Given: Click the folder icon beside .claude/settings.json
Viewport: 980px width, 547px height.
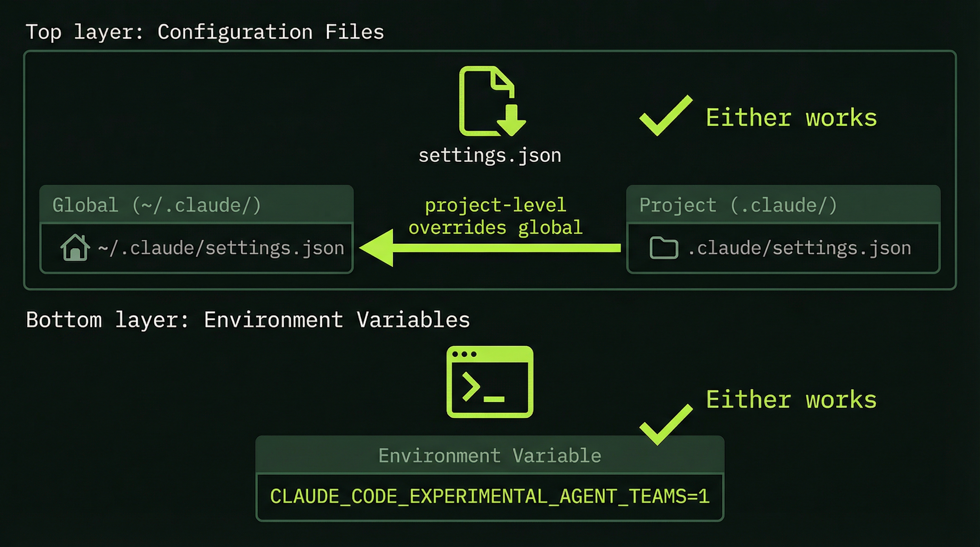Looking at the screenshot, I should coord(663,248).
